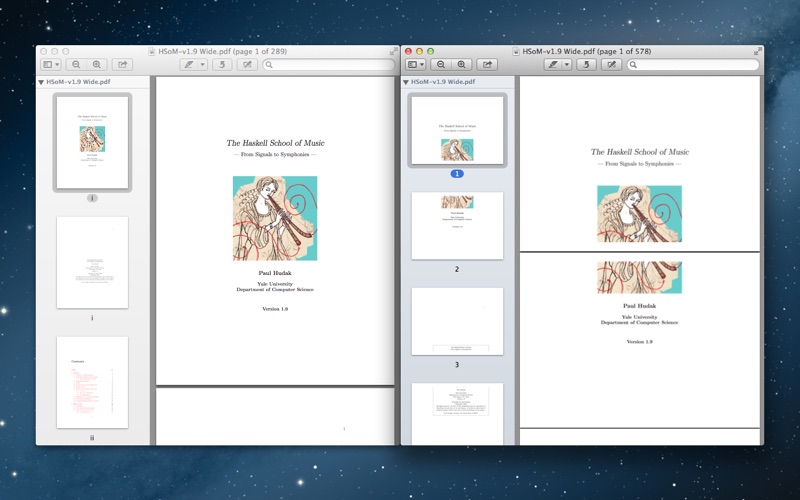Click 'HSoM-v1.9 Wide.pdf' label in 578-page sidebar
800x500 pixels.
coord(443,82)
